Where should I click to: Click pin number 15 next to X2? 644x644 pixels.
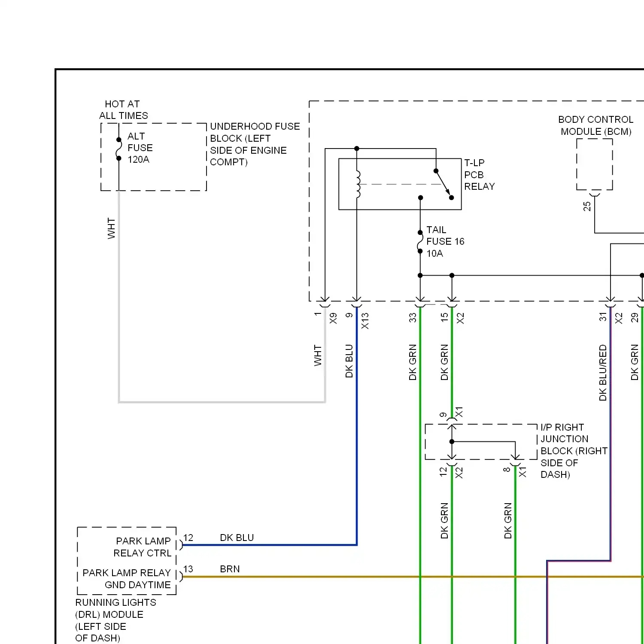click(x=444, y=317)
